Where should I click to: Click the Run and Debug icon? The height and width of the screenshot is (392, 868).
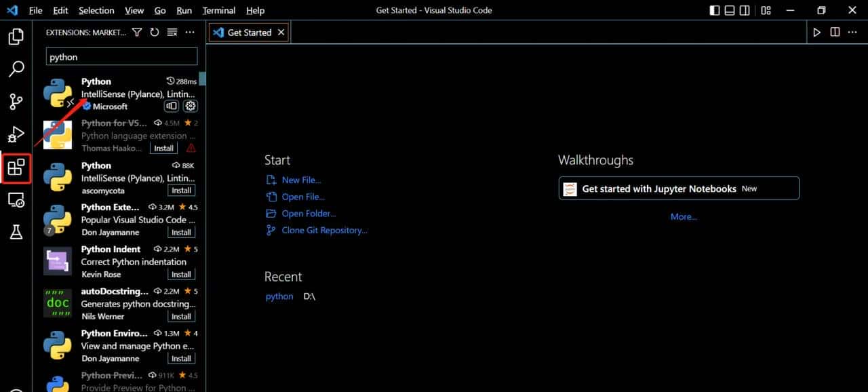16,134
